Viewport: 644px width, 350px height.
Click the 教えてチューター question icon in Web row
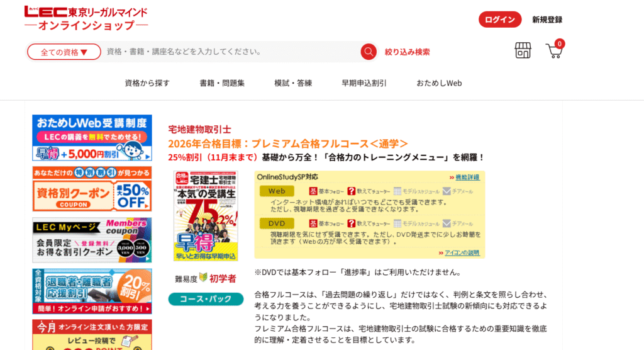click(352, 191)
